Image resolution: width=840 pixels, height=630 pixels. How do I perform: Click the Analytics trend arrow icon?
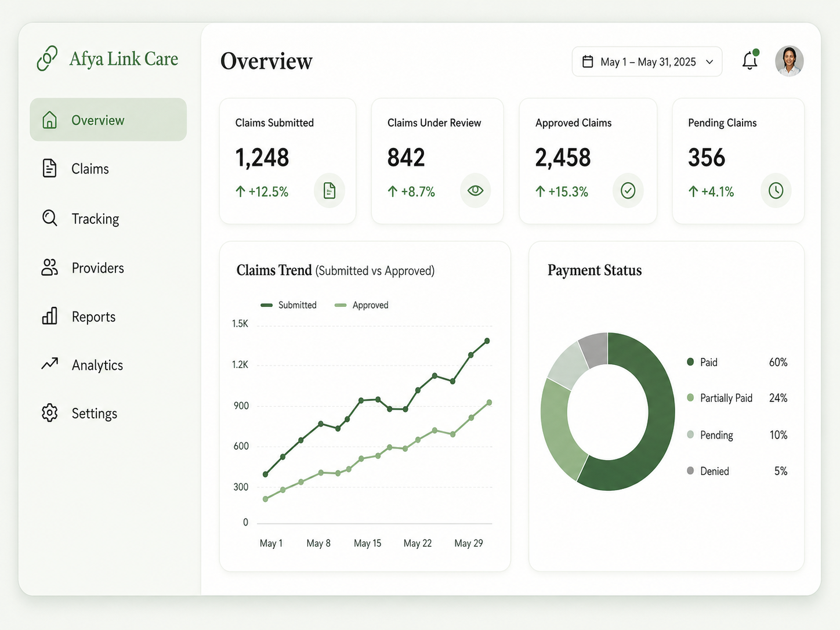tap(50, 364)
